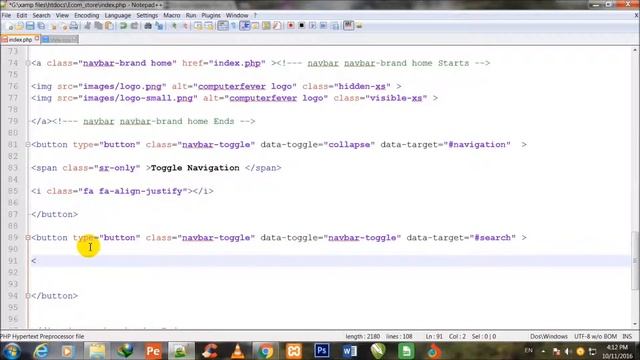Click the Save All toolbar icon
This screenshot has height=360, width=640.
tap(41, 26)
